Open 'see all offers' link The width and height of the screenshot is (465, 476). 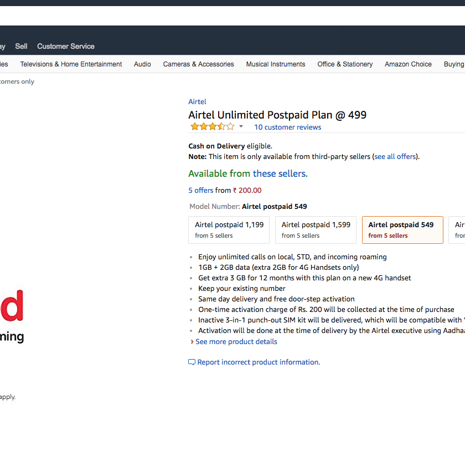tap(395, 157)
